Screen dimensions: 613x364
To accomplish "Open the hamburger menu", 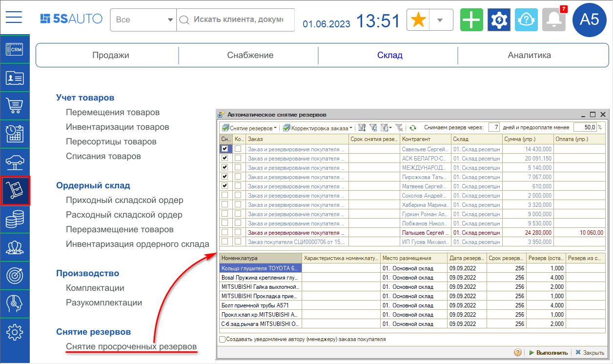I will (14, 18).
